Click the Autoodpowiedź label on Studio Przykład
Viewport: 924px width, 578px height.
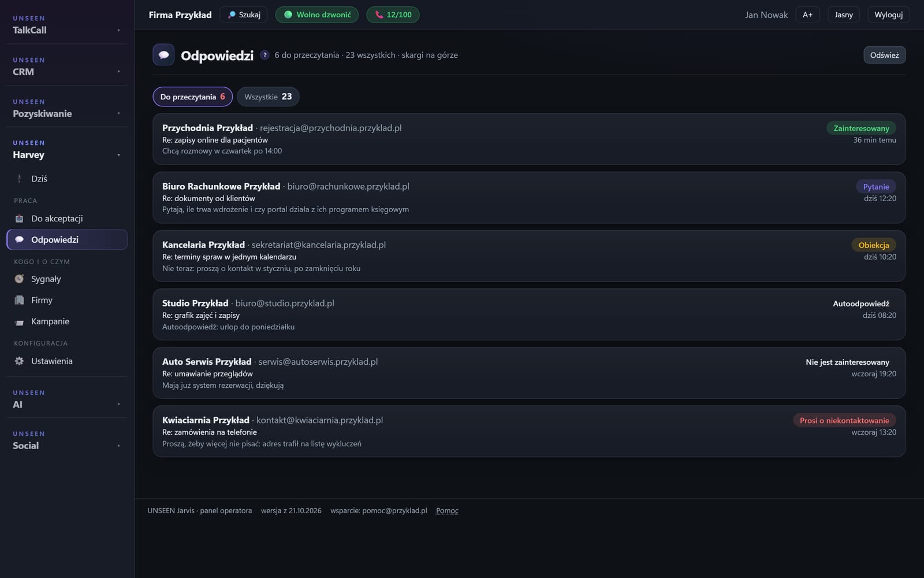tap(861, 303)
